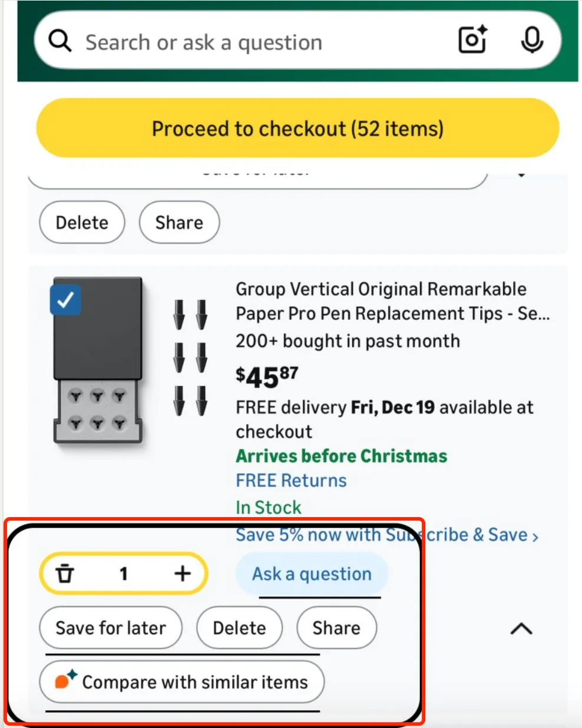Click Delete next to Save for later
The image size is (582, 728).
(x=239, y=628)
